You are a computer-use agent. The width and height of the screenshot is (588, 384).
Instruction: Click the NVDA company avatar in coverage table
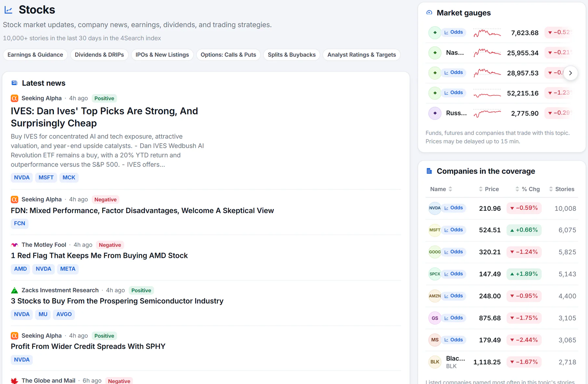tap(435, 208)
